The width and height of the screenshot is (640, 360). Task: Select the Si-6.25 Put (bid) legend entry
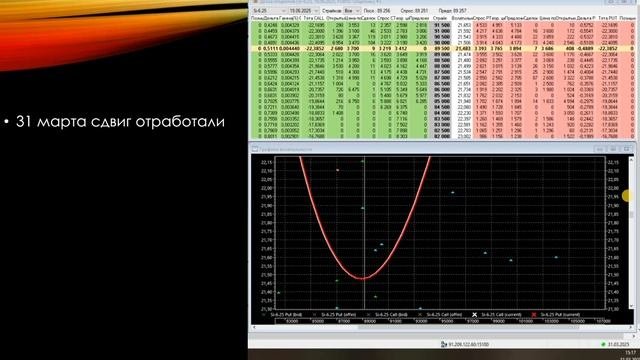pyautogui.click(x=287, y=315)
